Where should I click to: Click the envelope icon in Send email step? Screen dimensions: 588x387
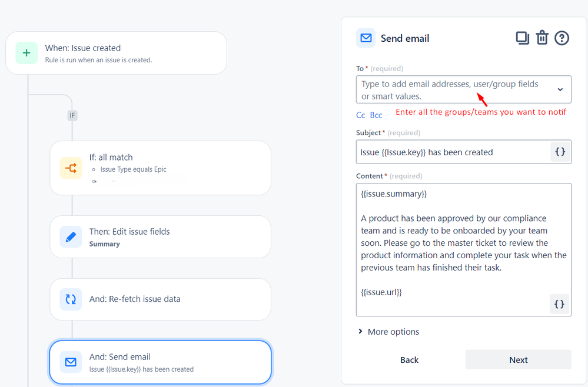[x=71, y=362]
